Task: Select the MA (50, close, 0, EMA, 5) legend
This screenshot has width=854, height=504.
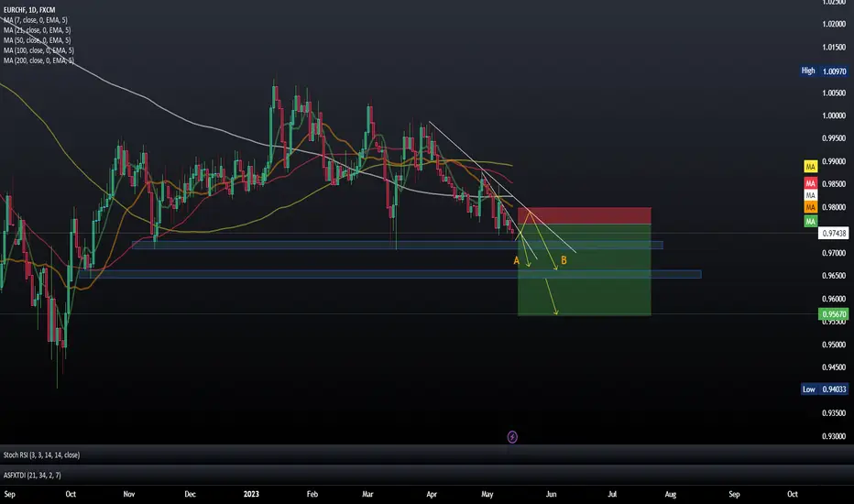Action: [37, 40]
